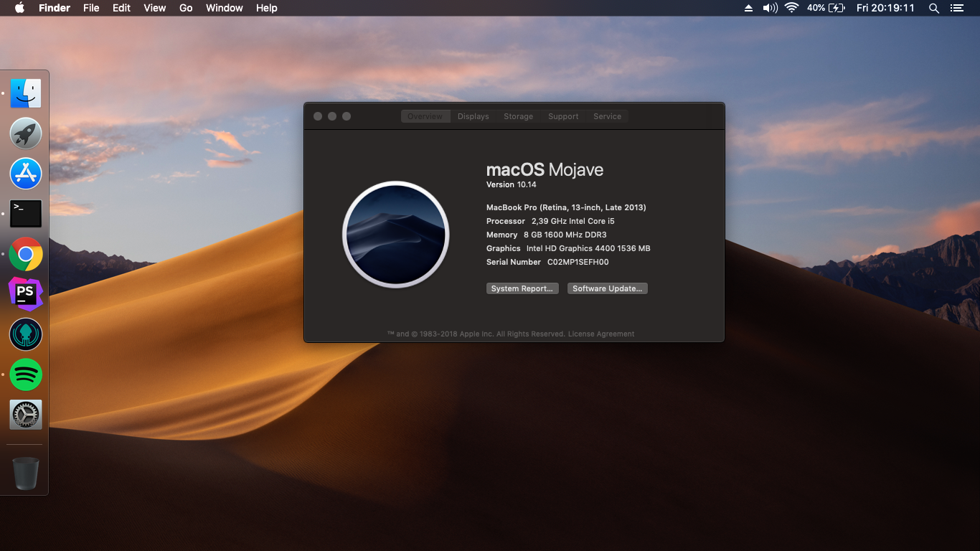Image resolution: width=980 pixels, height=551 pixels.
Task: Click the System Report... button
Action: point(522,288)
